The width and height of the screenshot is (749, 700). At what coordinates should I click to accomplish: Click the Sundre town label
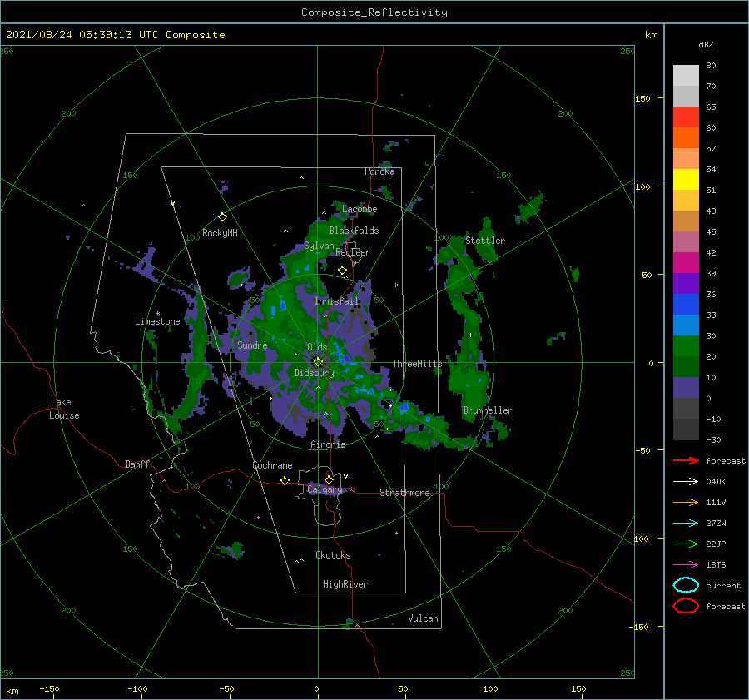[252, 345]
